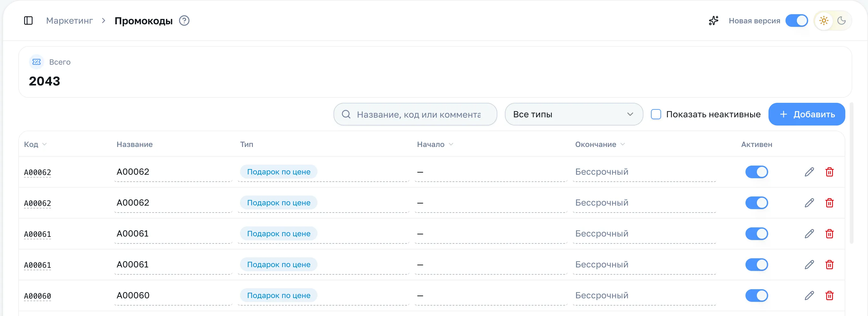The image size is (868, 316).
Task: Switch to dark theme moon icon
Action: [841, 20]
